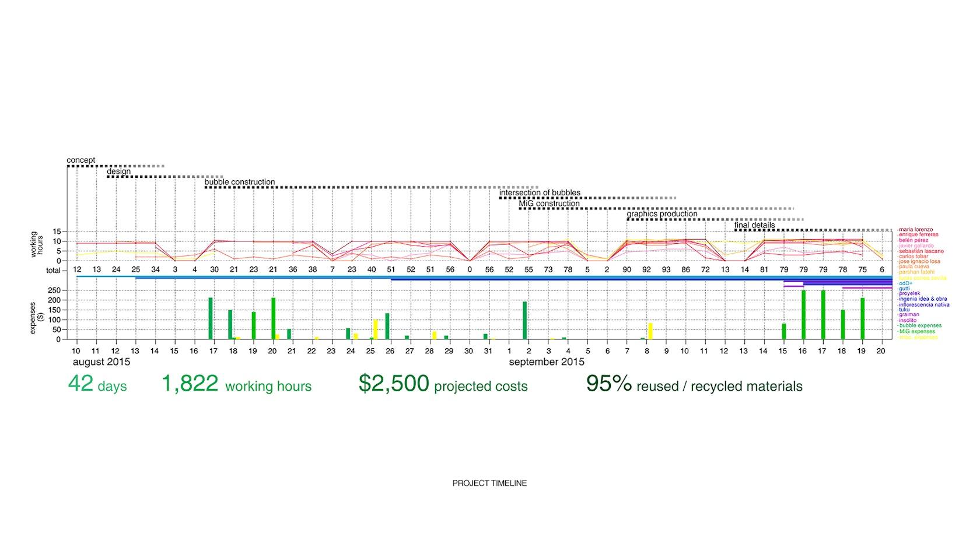The width and height of the screenshot is (980, 551).
Task: Select 'javier gallardo' in the legend
Action: coord(916,246)
